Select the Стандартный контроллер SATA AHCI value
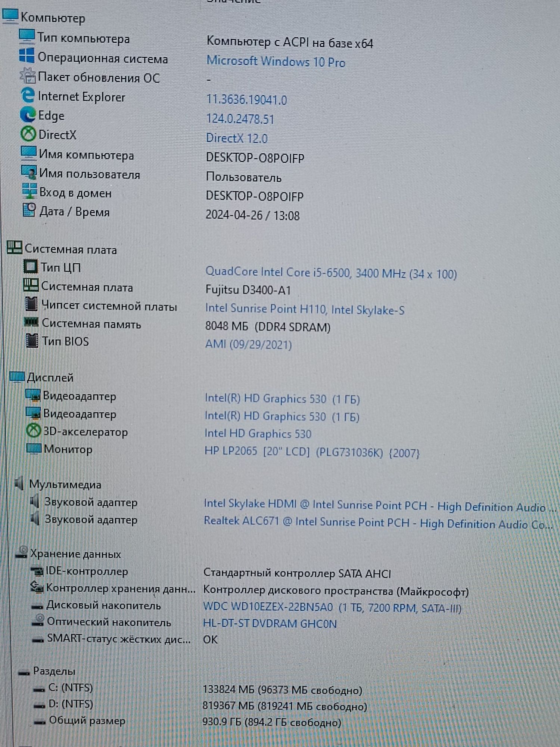The image size is (560, 747). pos(297,573)
